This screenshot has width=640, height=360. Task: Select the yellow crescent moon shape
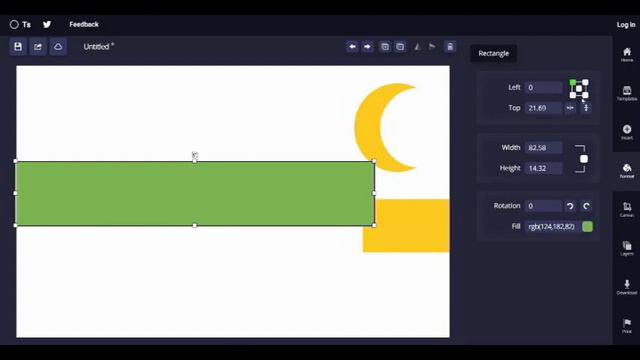click(367, 127)
